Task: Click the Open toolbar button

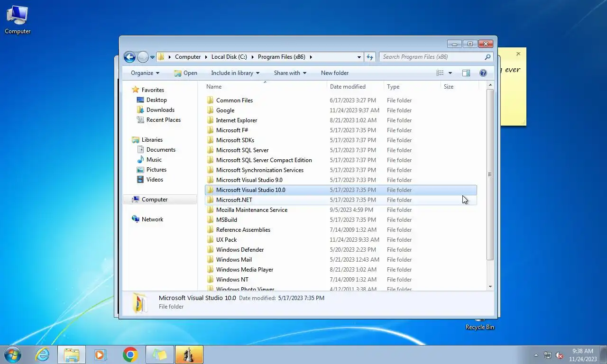Action: (x=185, y=73)
